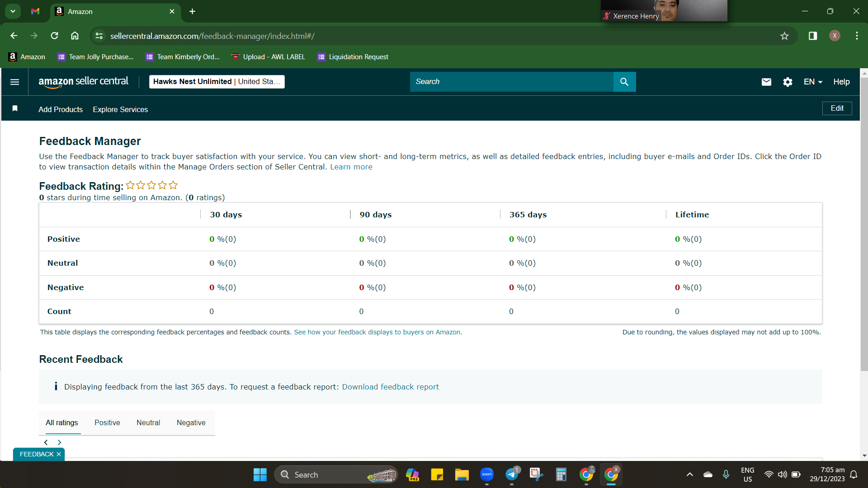Close the FEEDBACK widget with its X
Image resolution: width=868 pixels, height=488 pixels.
tap(59, 454)
